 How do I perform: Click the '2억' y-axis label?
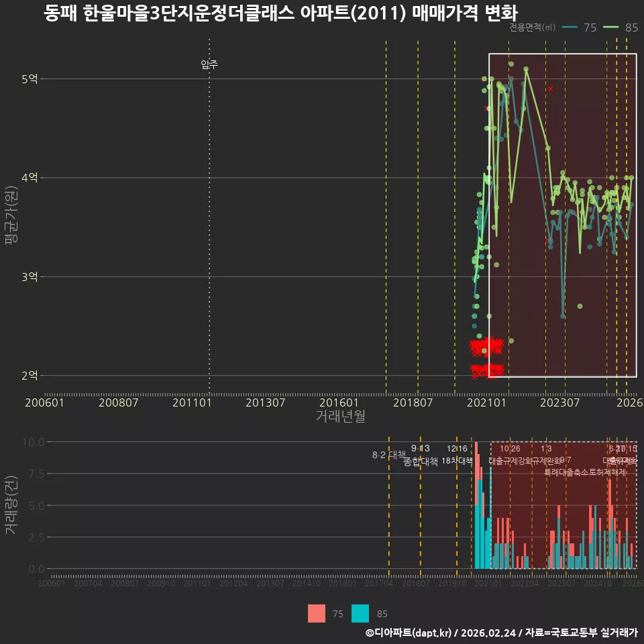[30, 376]
